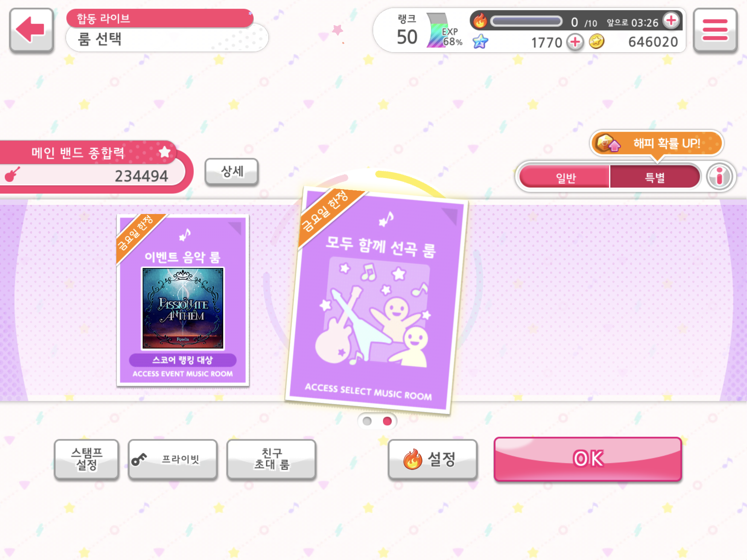
Task: Tap the plus icon beside the 03:26 timer
Action: 671,20
